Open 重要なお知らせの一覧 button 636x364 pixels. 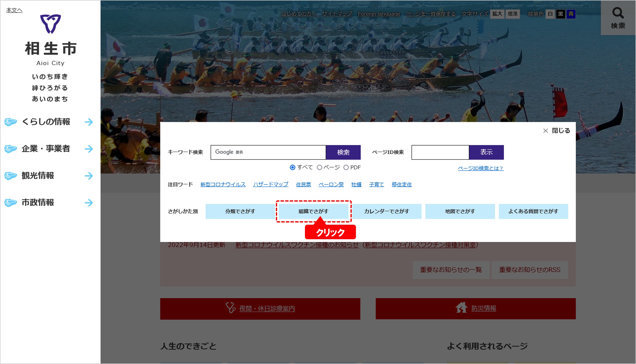point(451,270)
